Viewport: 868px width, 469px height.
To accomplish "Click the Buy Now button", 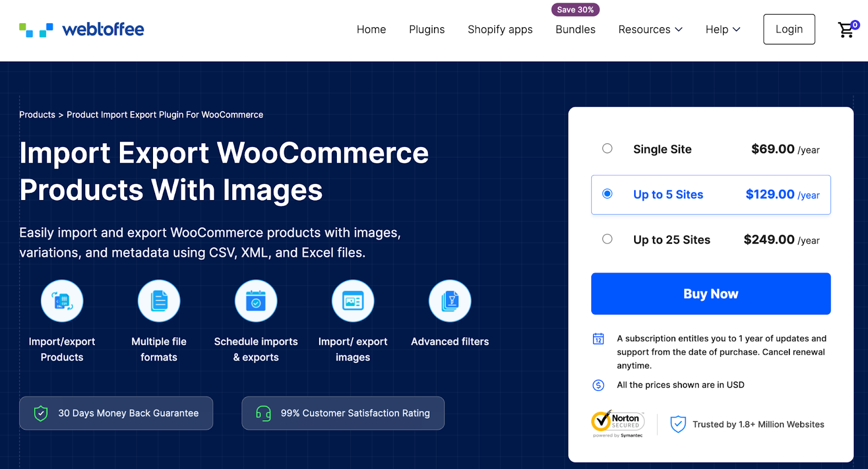I will point(711,294).
